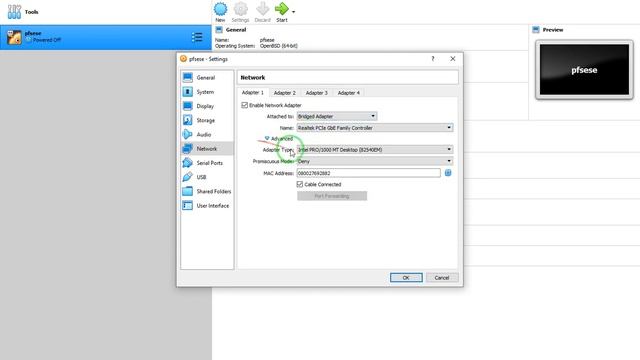Select the pfsese virtual machine entry
The height and width of the screenshot is (360, 640).
106,37
